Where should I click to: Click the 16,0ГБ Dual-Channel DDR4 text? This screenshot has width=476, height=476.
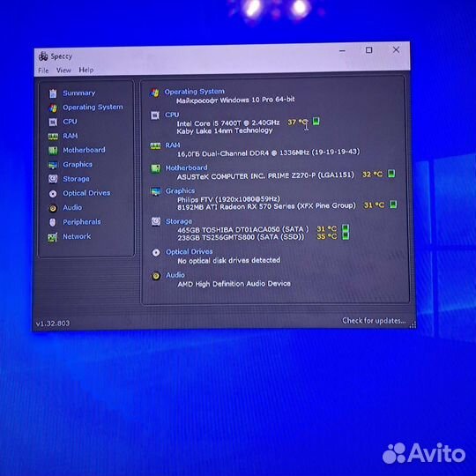[268, 152]
